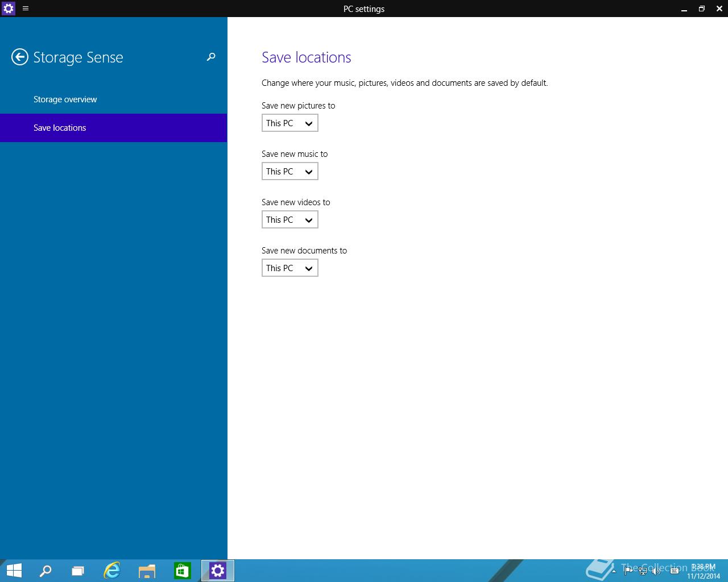The image size is (728, 582).
Task: Switch to the Storage overview section
Action: click(65, 99)
